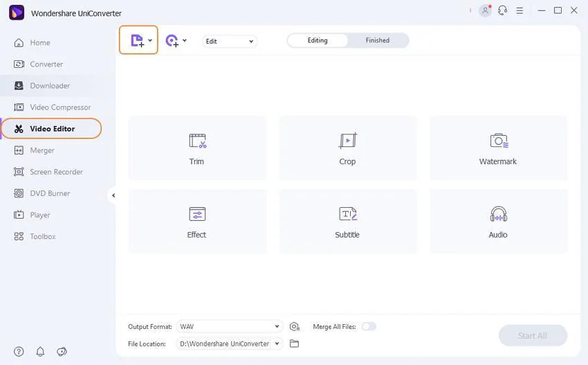Image resolution: width=588 pixels, height=365 pixels.
Task: Click the open folder icon
Action: click(x=295, y=344)
